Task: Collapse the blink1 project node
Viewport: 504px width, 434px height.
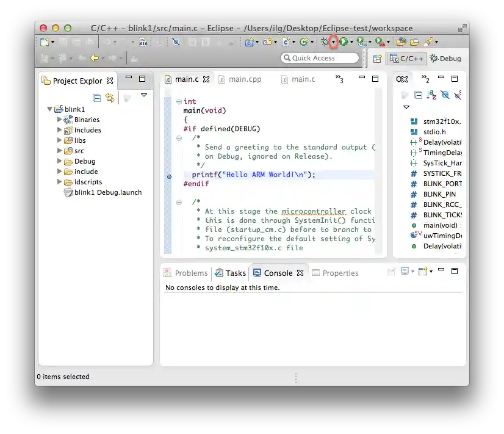Action: coord(49,109)
